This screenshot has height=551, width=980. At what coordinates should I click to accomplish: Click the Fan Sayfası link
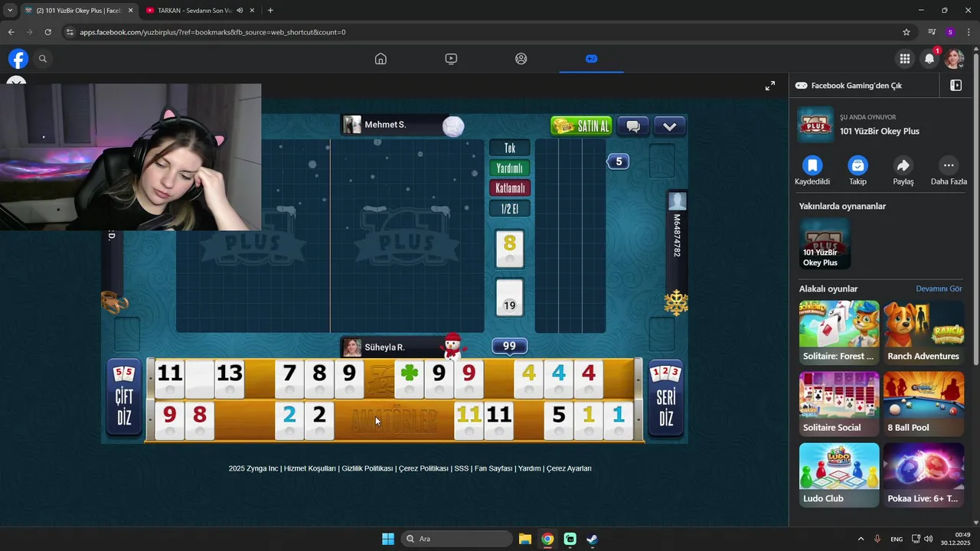pyautogui.click(x=493, y=468)
